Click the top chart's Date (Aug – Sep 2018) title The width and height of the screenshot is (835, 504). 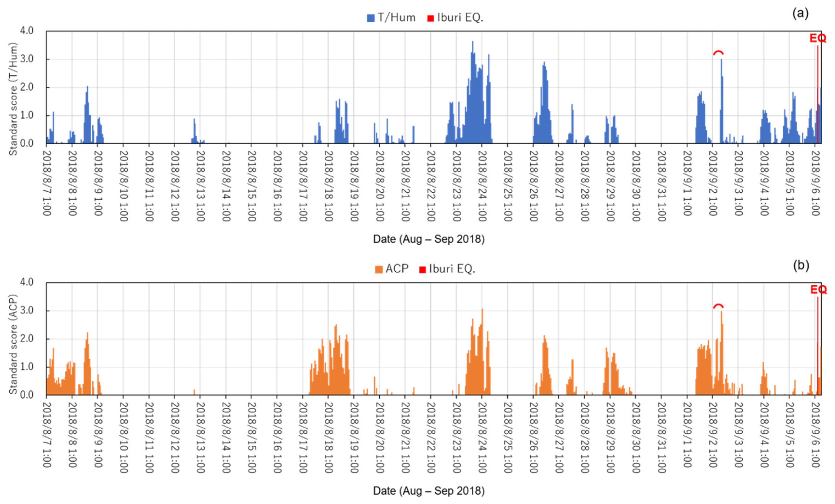click(x=429, y=239)
